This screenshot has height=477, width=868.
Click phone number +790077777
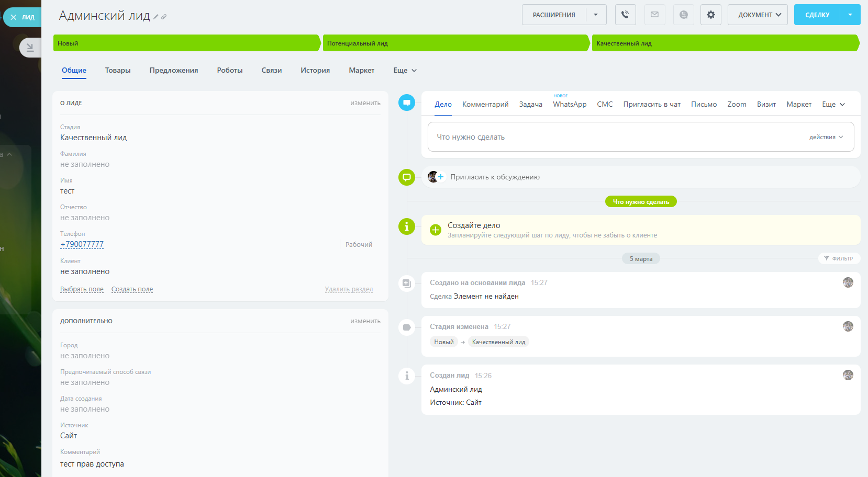coord(82,244)
